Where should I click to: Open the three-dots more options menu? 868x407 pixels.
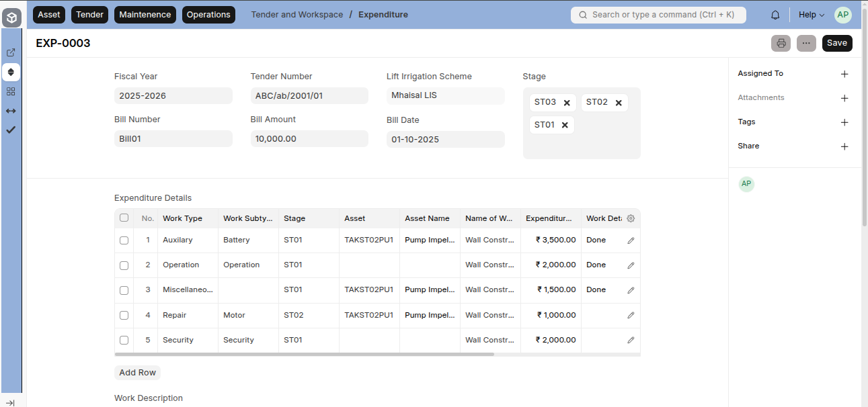pyautogui.click(x=806, y=43)
